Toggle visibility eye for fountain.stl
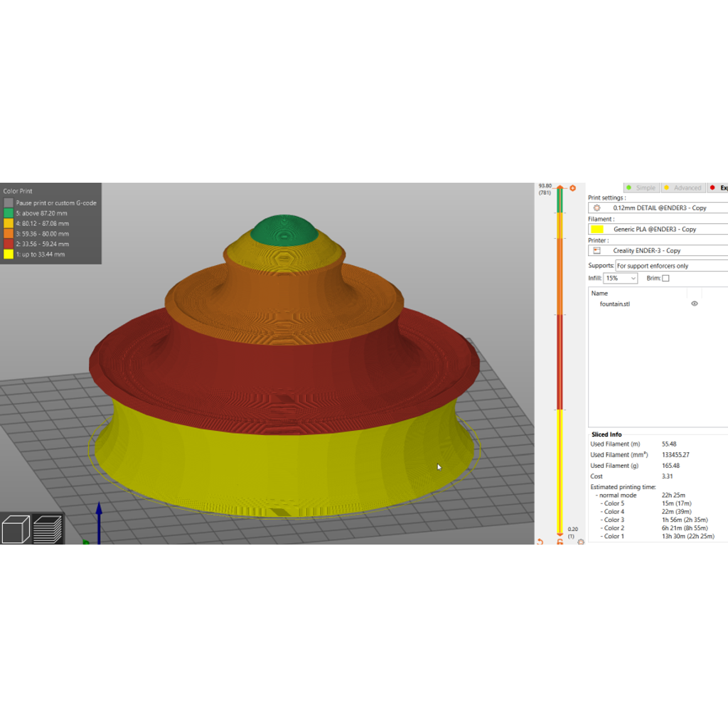728x728 pixels. pyautogui.click(x=694, y=304)
